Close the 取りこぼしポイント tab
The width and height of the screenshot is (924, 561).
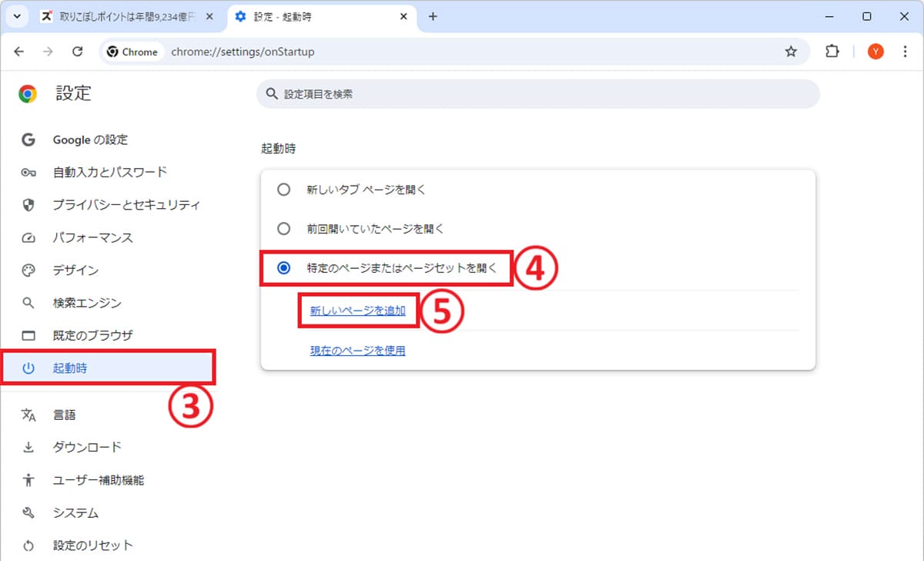(x=210, y=16)
